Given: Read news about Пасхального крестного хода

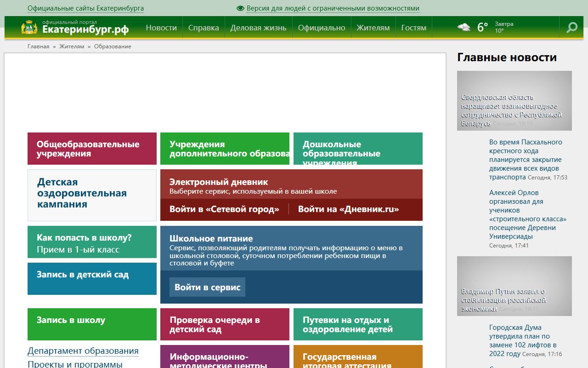Looking at the screenshot, I should point(526,160).
